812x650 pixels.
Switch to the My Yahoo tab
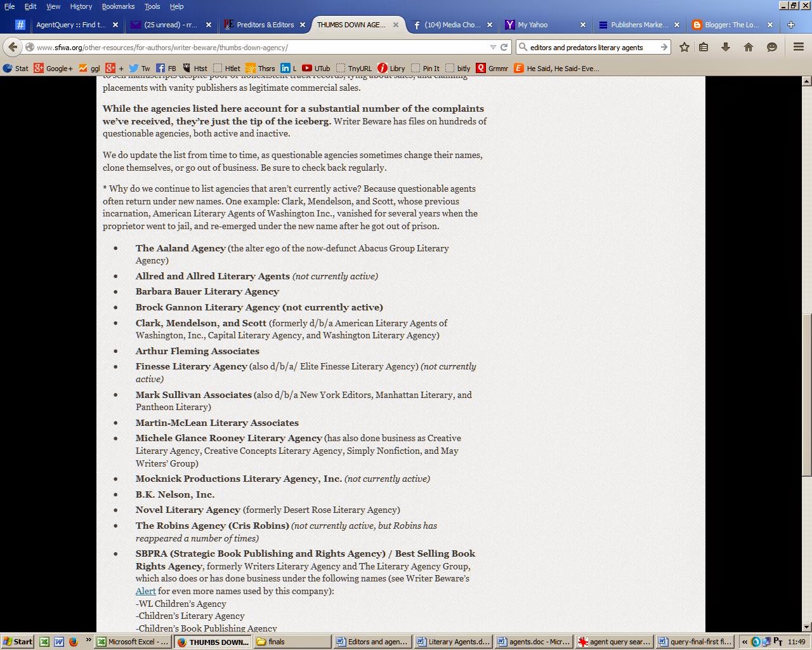click(546, 25)
